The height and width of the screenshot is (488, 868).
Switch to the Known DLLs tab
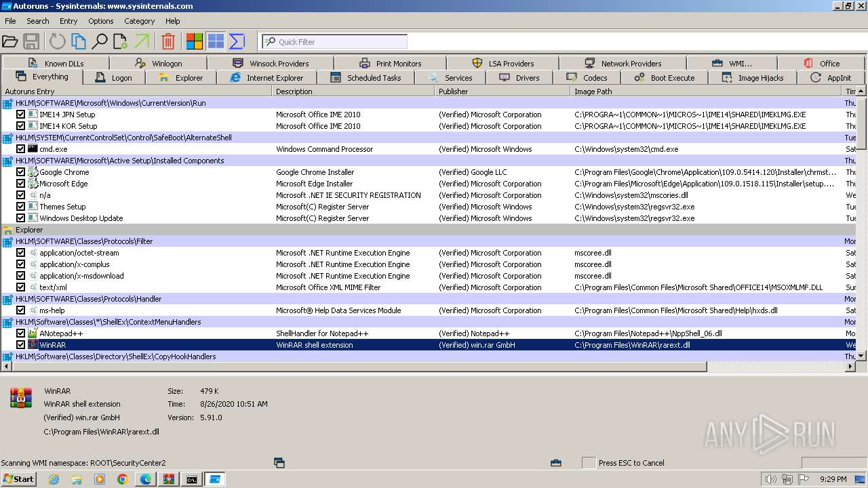[x=57, y=63]
